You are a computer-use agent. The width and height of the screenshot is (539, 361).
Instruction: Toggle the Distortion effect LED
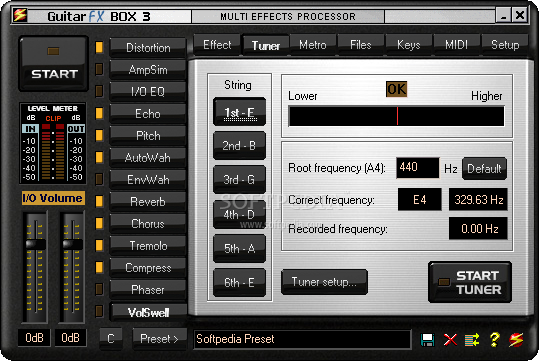tap(99, 47)
